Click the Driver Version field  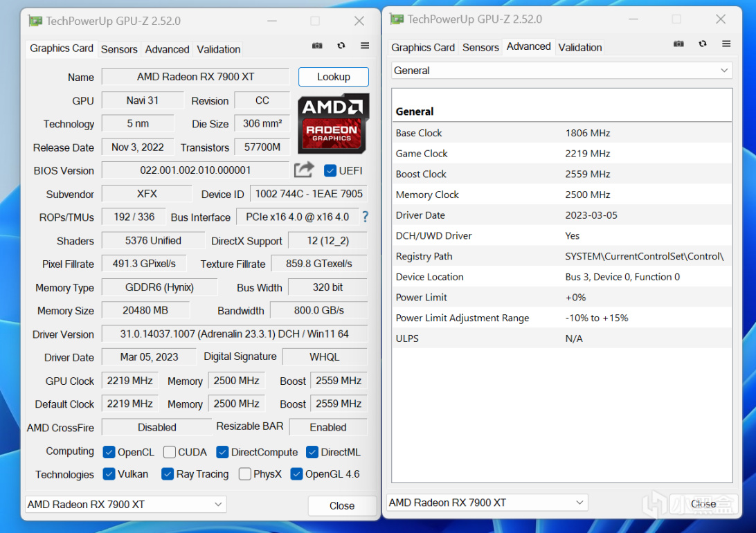234,334
